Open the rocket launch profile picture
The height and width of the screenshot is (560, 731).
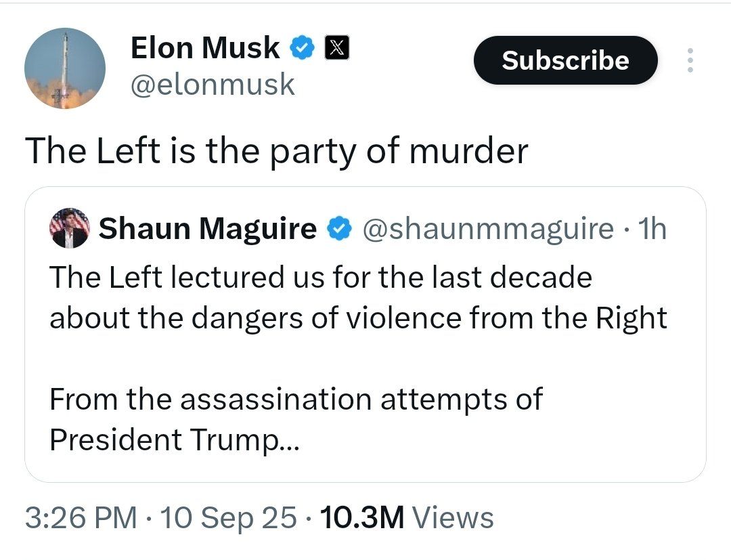tap(65, 68)
